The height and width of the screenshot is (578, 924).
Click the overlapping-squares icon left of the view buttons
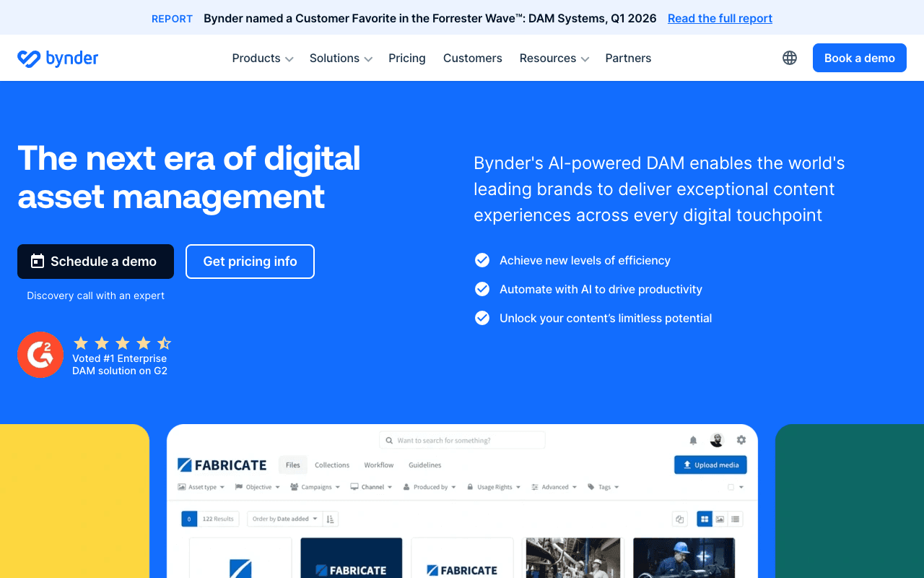[x=679, y=519]
